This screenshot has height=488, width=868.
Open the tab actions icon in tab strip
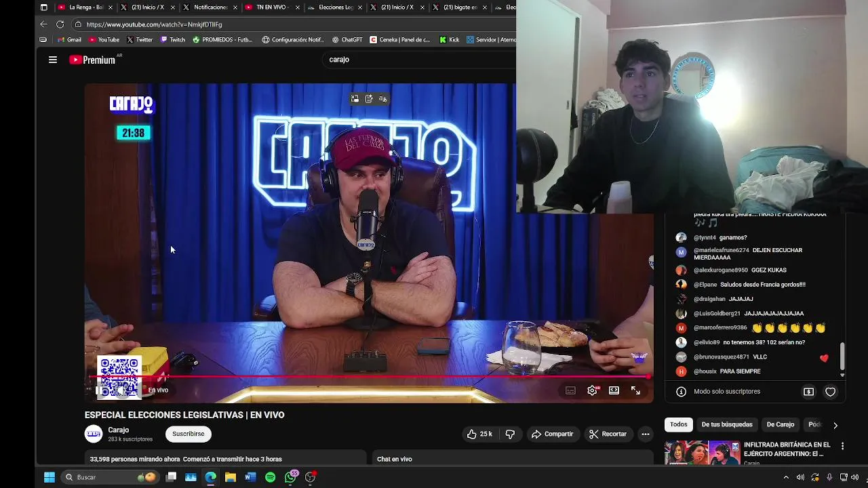click(43, 7)
